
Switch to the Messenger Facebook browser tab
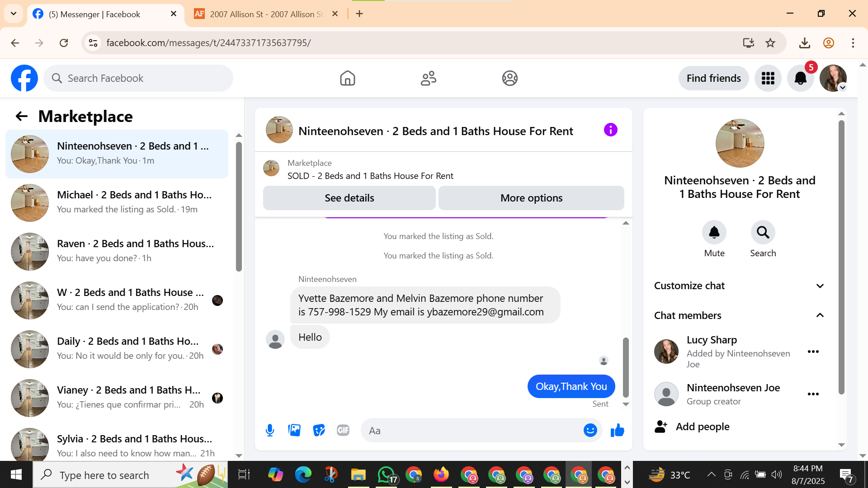click(105, 14)
